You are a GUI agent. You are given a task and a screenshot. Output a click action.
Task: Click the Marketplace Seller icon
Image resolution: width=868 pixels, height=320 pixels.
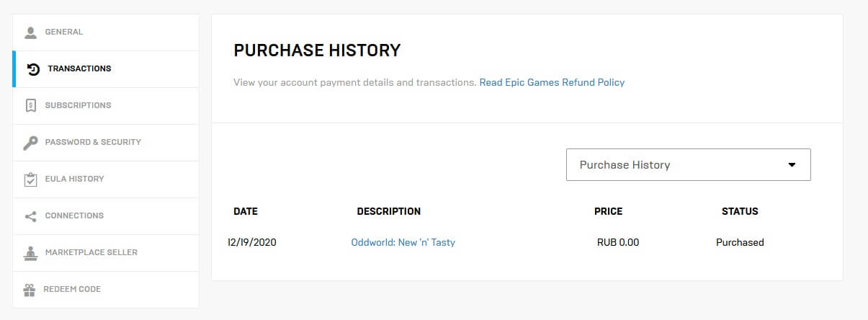tap(30, 253)
